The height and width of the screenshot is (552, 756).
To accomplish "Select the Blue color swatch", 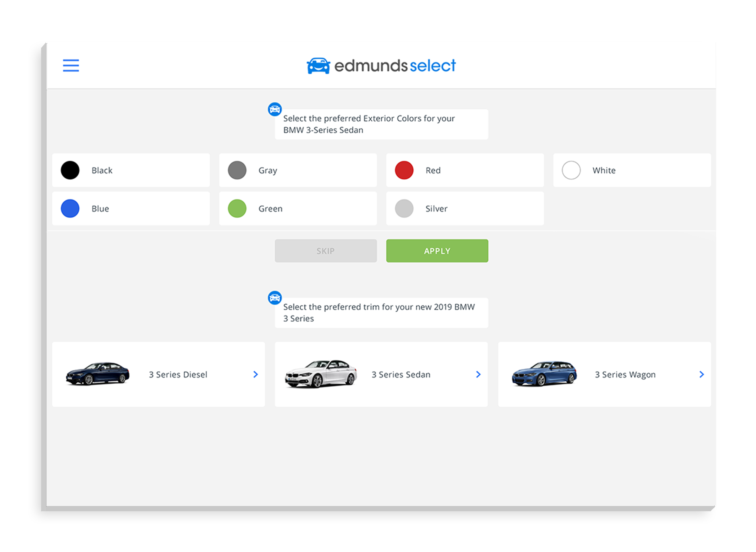I will (x=70, y=209).
